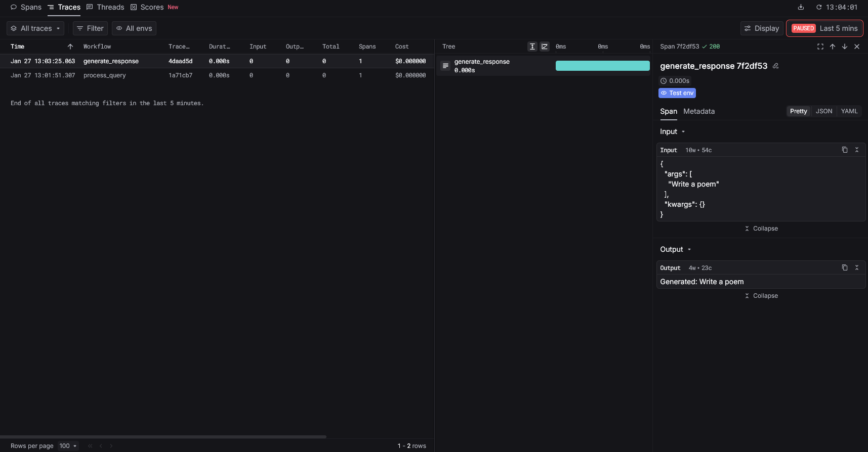Open the All traces dropdown
The height and width of the screenshot is (452, 868).
[35, 28]
